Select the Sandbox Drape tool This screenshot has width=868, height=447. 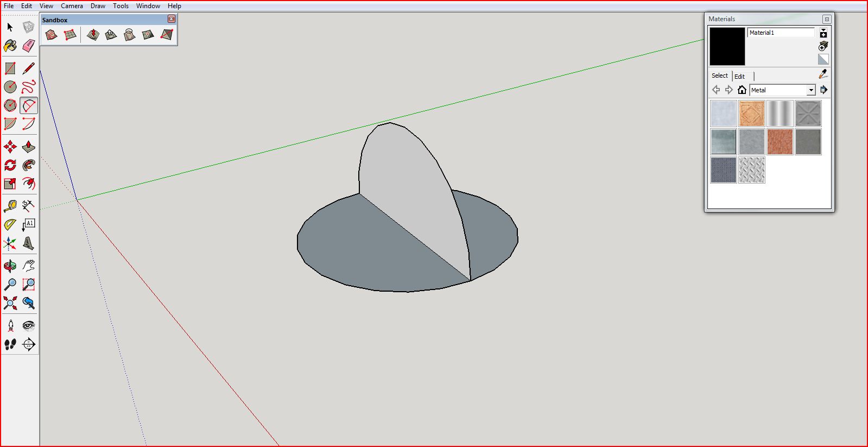[129, 35]
